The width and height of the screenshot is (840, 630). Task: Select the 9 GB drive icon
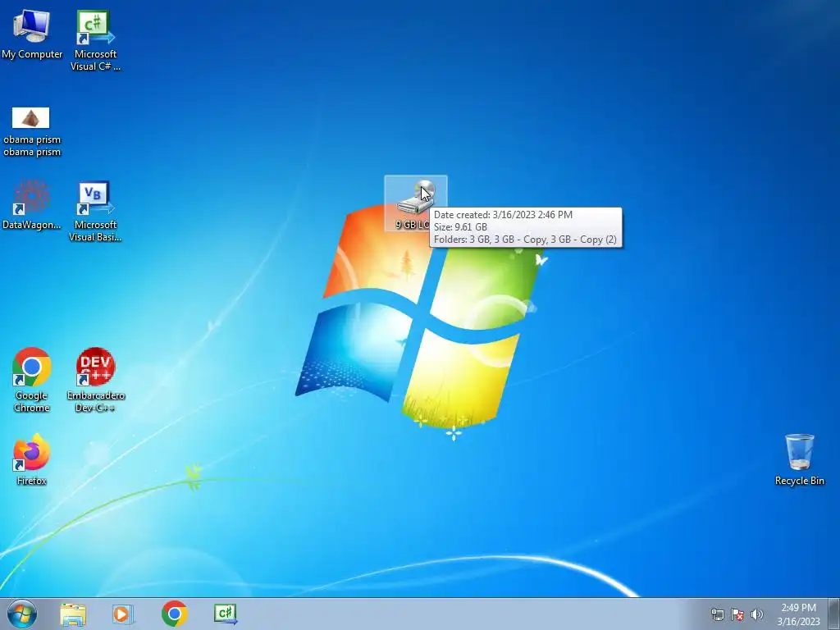point(416,203)
